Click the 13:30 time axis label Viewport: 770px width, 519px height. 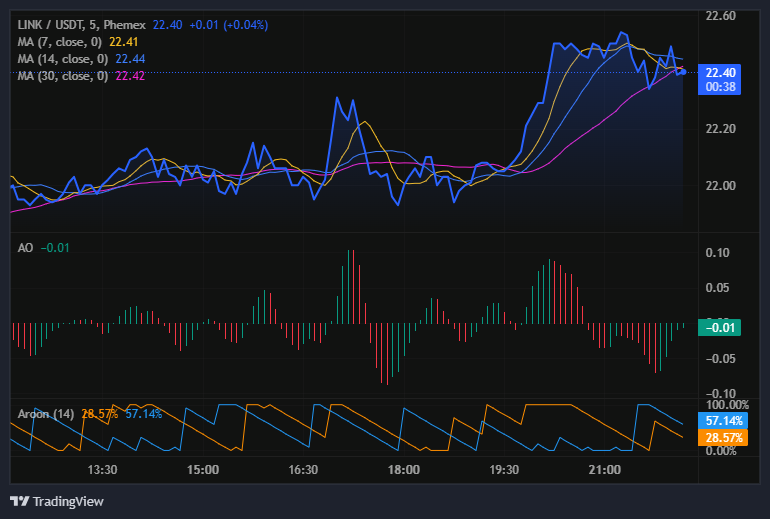(103, 470)
